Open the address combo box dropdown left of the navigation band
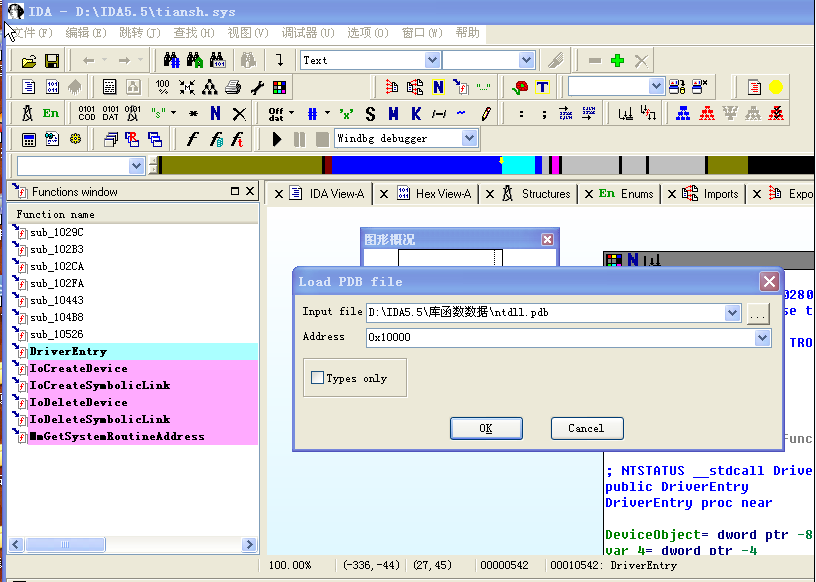The image size is (816, 582). 136,166
